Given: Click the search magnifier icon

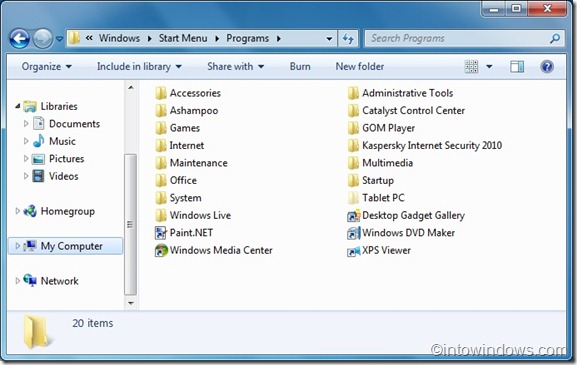Looking at the screenshot, I should pos(555,38).
